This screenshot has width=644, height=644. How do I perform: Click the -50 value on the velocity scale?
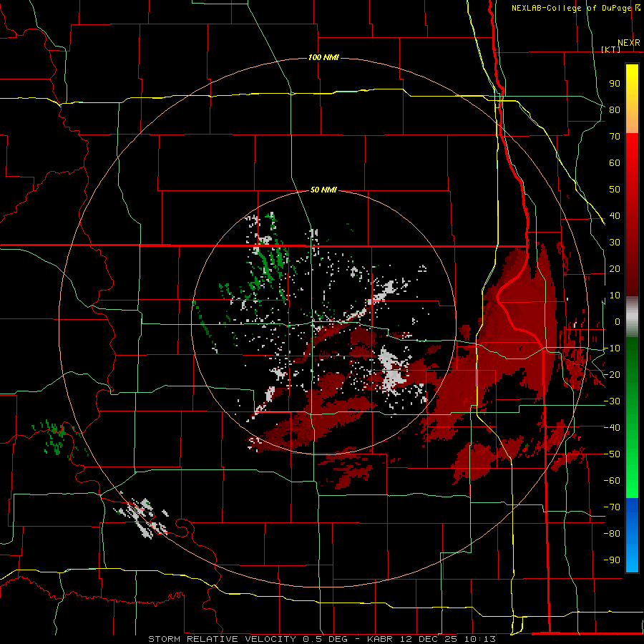click(612, 454)
